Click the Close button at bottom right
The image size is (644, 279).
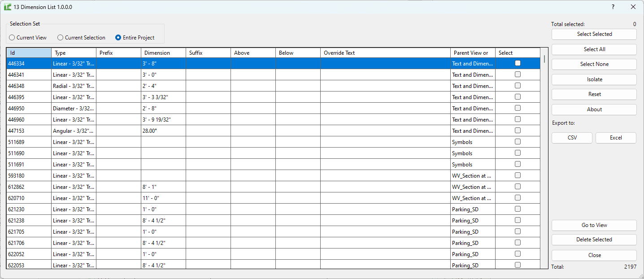[x=594, y=255]
